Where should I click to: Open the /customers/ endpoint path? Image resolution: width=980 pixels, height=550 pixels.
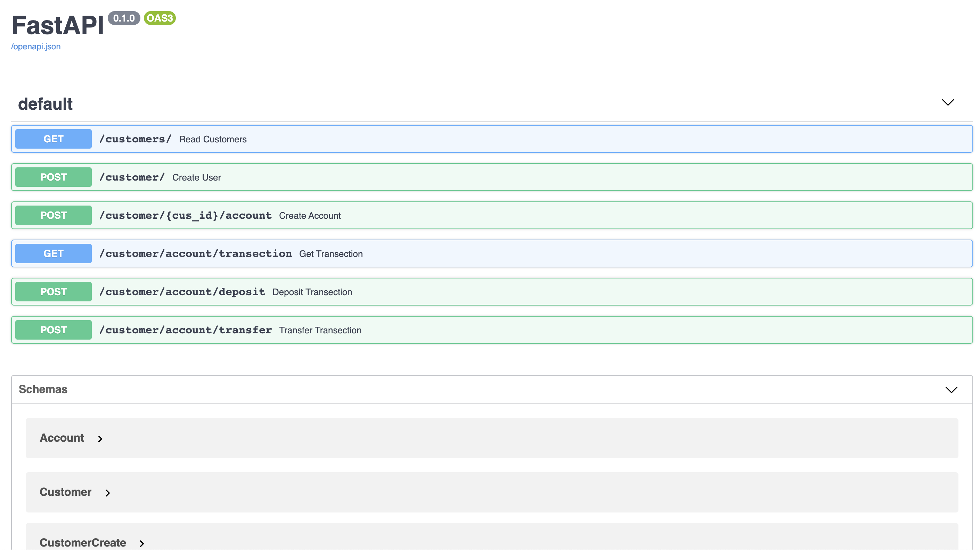(135, 139)
